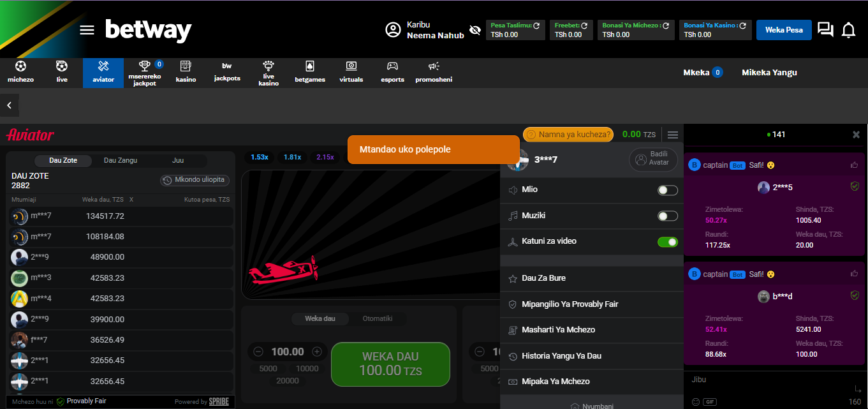Screen dimensions: 868x409
Task: Select the Otomatiki auto mode tab
Action: 378,318
